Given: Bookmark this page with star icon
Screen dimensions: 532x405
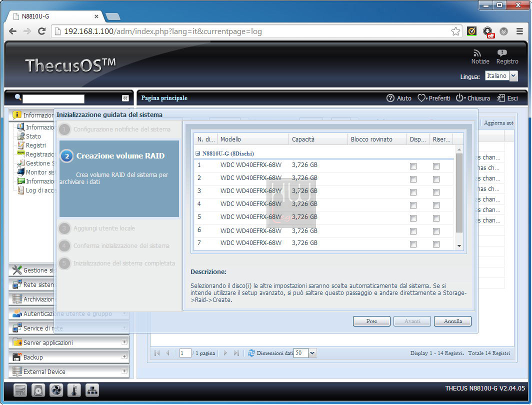Looking at the screenshot, I should (455, 31).
